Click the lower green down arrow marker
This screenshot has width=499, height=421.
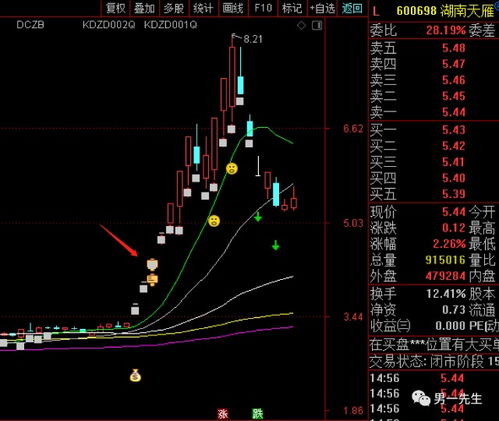point(275,245)
